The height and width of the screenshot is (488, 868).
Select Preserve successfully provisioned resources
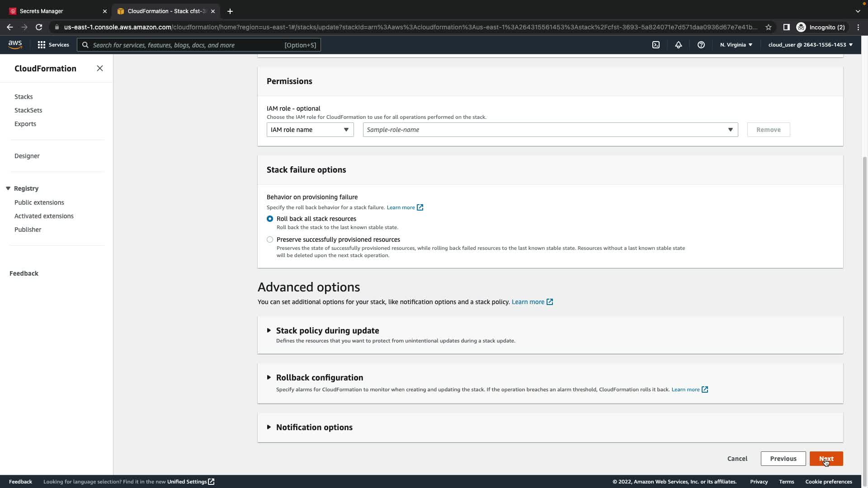point(270,239)
